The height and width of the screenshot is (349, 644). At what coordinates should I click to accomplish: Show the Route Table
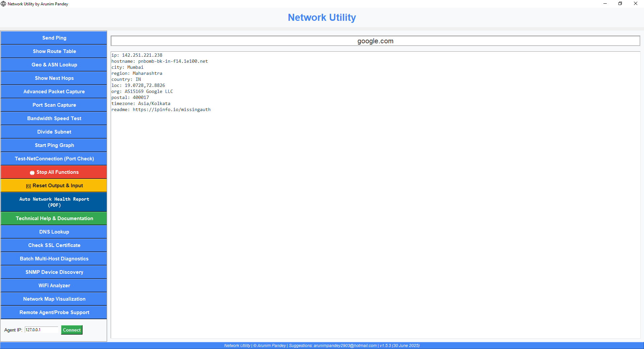[x=54, y=51]
